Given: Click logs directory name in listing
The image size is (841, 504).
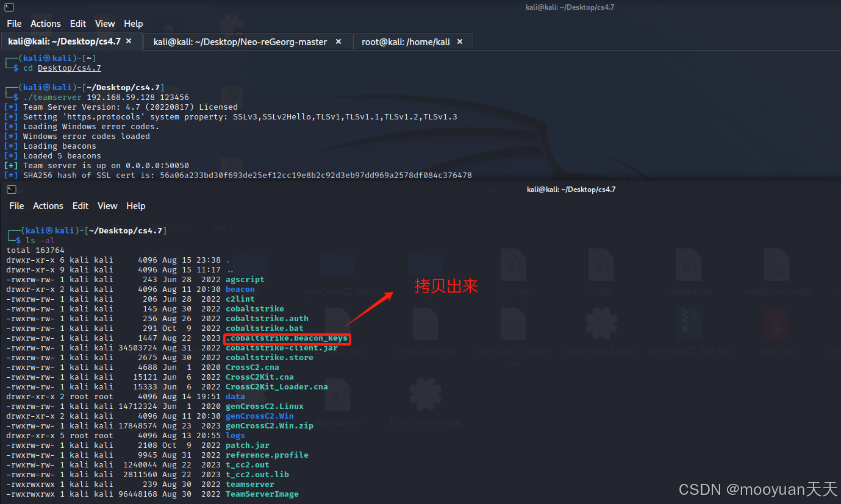Looking at the screenshot, I should coord(235,436).
